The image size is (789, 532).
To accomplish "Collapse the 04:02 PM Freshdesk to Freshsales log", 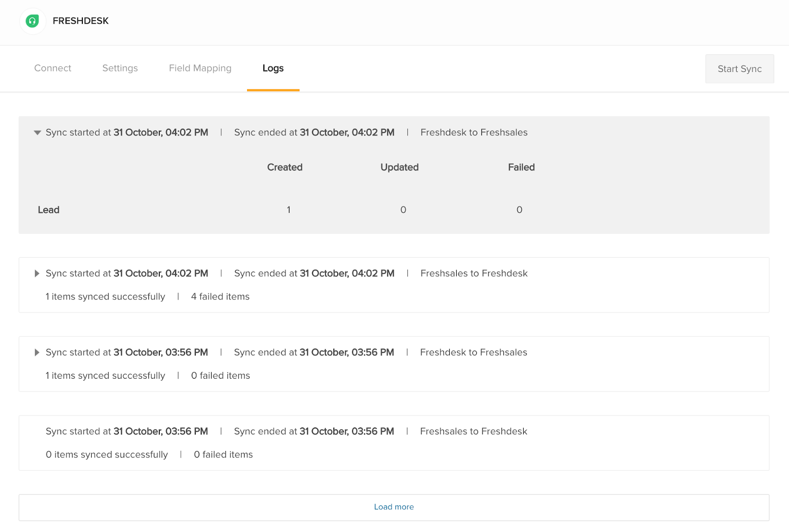I will pyautogui.click(x=37, y=133).
